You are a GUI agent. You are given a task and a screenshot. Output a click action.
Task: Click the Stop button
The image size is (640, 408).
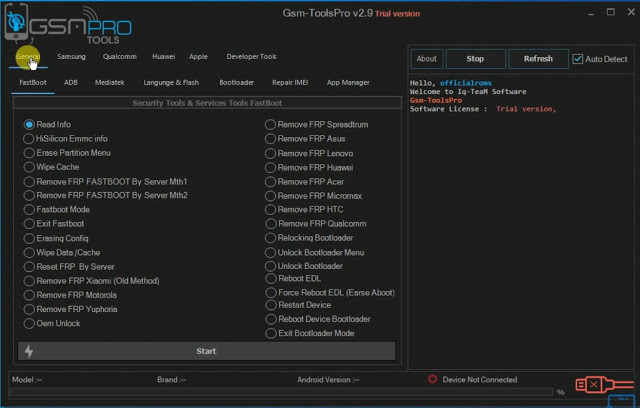[476, 59]
